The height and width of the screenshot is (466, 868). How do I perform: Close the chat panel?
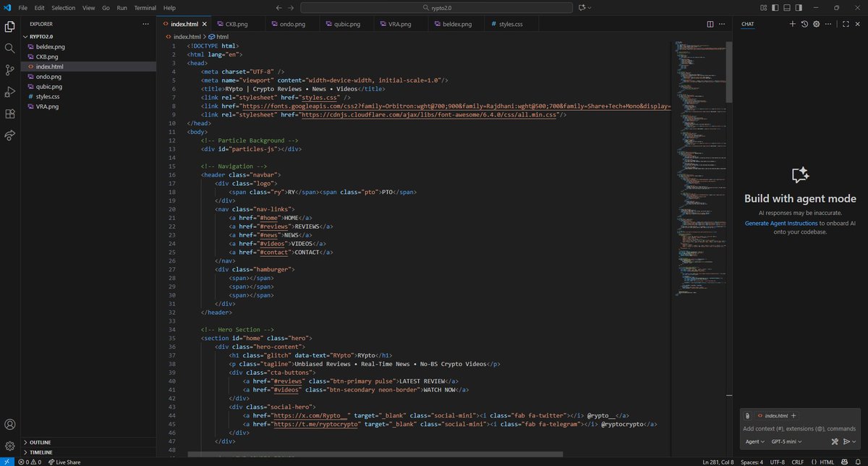[x=856, y=24]
